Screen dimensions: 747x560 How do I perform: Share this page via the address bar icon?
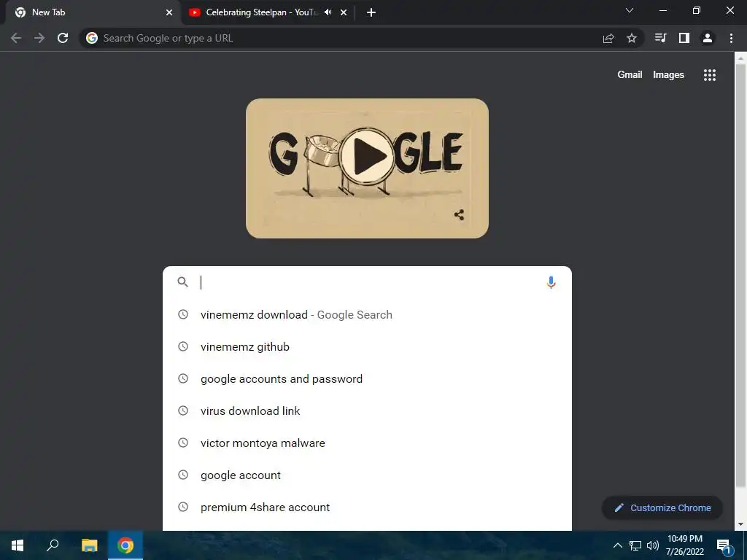click(x=608, y=38)
